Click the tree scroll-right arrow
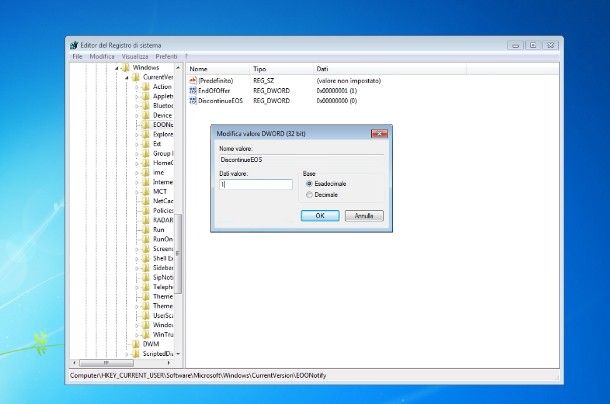This screenshot has width=610, height=404. [168, 363]
